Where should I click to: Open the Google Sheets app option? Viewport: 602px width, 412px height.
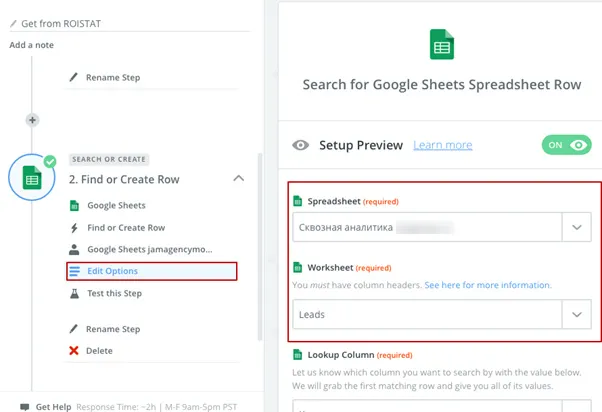tap(116, 205)
